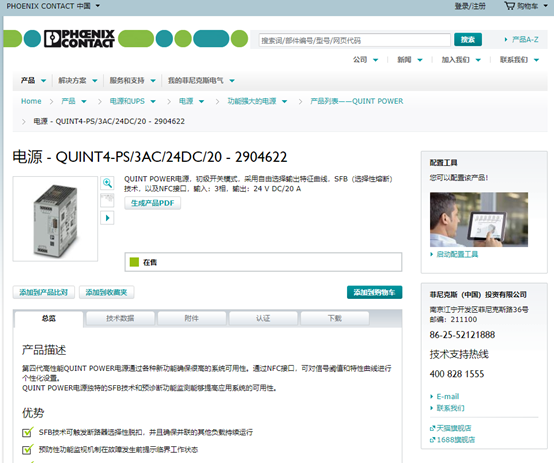Viewport: 554px width, 463px height.
Task: Click the shopping cart icon in top bar
Action: click(x=509, y=6)
